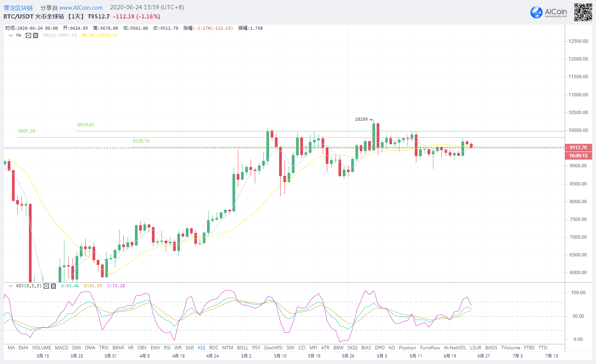Choose the MFI indicator tab
The width and height of the screenshot is (596, 364).
click(313, 348)
